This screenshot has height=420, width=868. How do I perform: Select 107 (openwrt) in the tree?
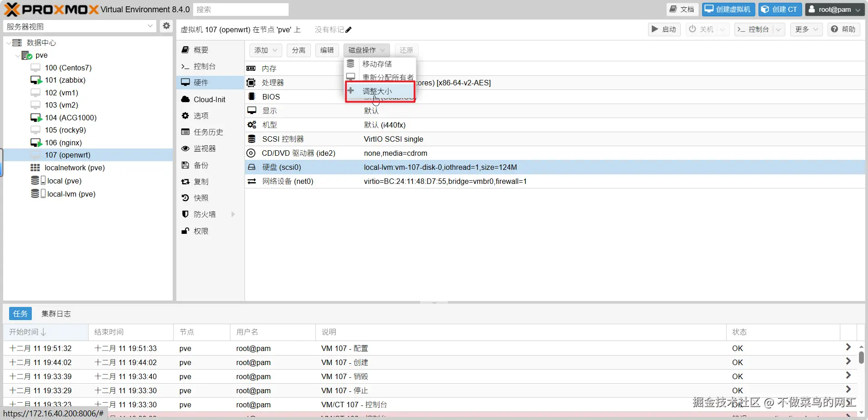88,155
